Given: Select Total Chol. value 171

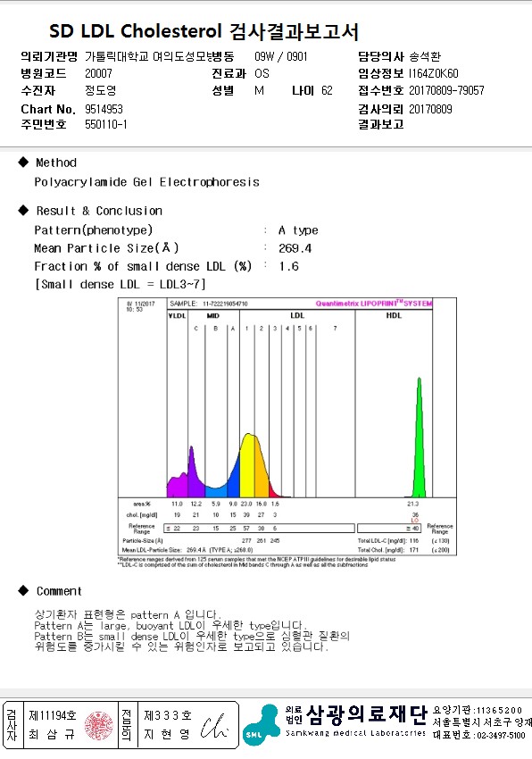Looking at the screenshot, I should [414, 550].
